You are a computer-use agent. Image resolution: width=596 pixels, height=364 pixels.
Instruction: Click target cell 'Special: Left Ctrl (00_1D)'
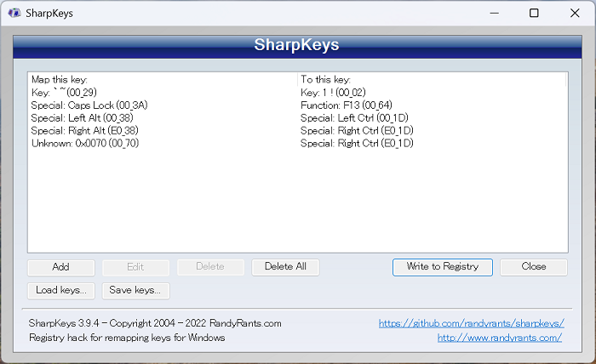[354, 117]
